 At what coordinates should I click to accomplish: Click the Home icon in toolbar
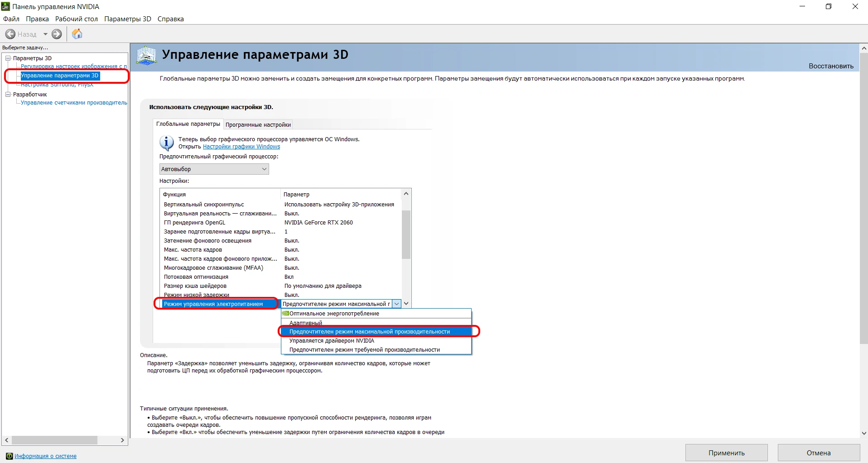click(x=77, y=34)
